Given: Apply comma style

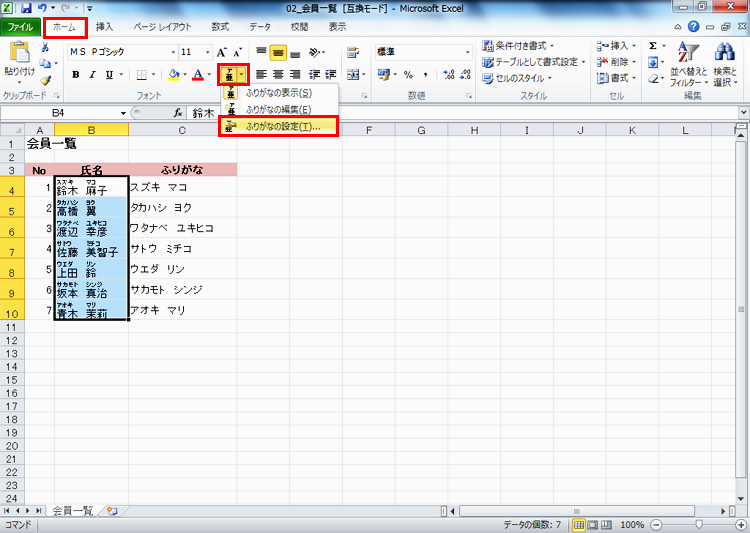Looking at the screenshot, I should pos(425,75).
